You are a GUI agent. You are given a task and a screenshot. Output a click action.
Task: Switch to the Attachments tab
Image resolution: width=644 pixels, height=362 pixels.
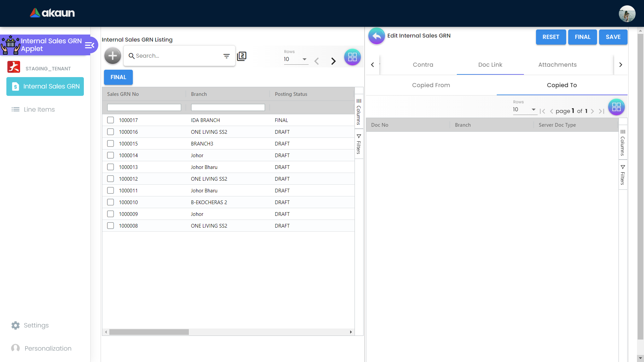557,65
